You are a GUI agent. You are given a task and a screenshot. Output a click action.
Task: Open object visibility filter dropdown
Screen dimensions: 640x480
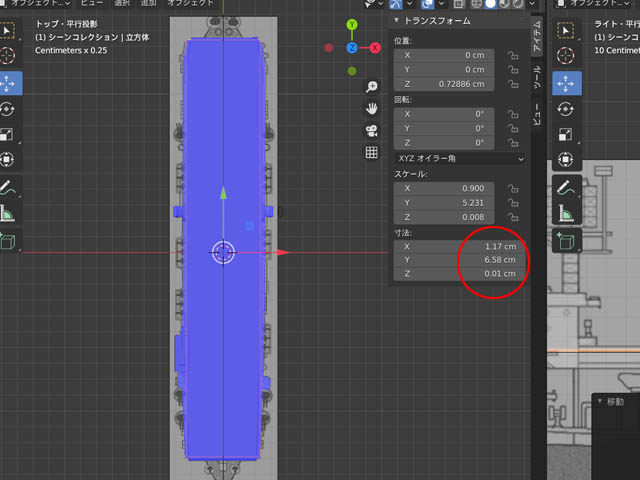[x=373, y=4]
